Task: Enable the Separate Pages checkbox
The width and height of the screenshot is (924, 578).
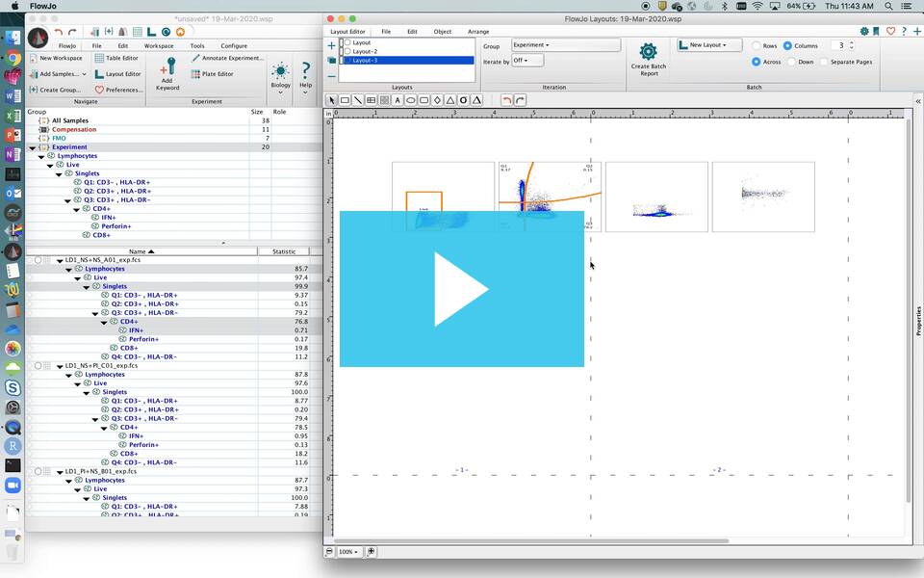Action: (x=823, y=62)
